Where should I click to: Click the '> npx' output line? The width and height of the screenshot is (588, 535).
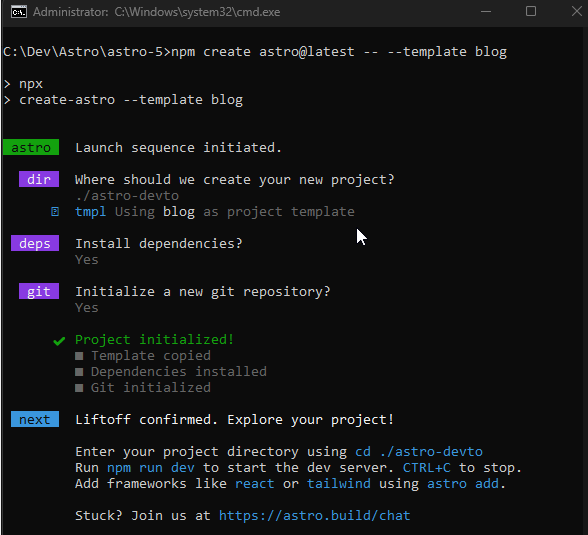pos(23,84)
